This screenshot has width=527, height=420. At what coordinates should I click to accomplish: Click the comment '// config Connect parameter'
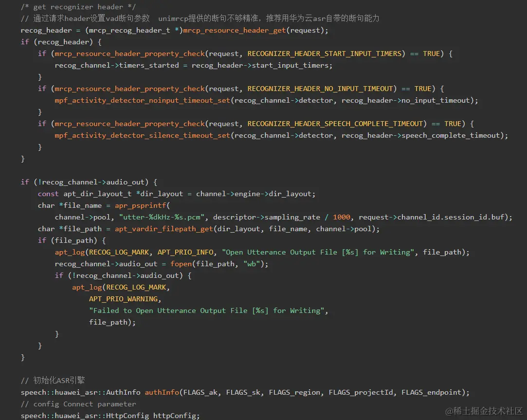(x=78, y=404)
